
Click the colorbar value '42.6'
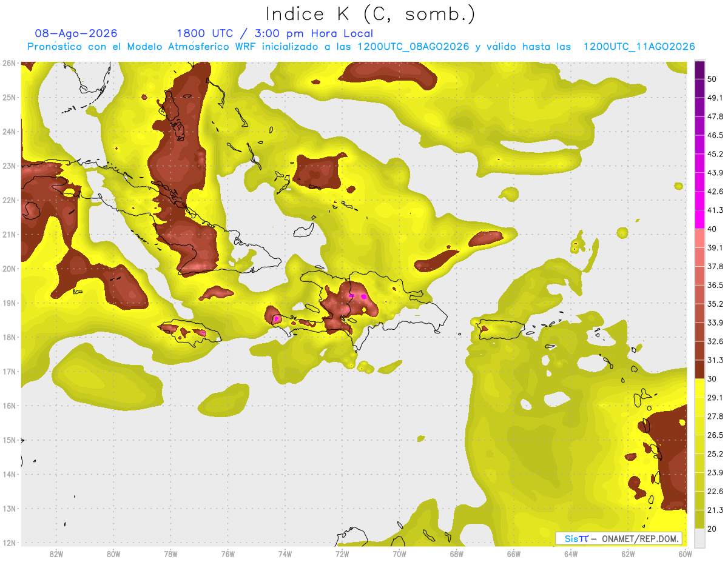coord(715,192)
